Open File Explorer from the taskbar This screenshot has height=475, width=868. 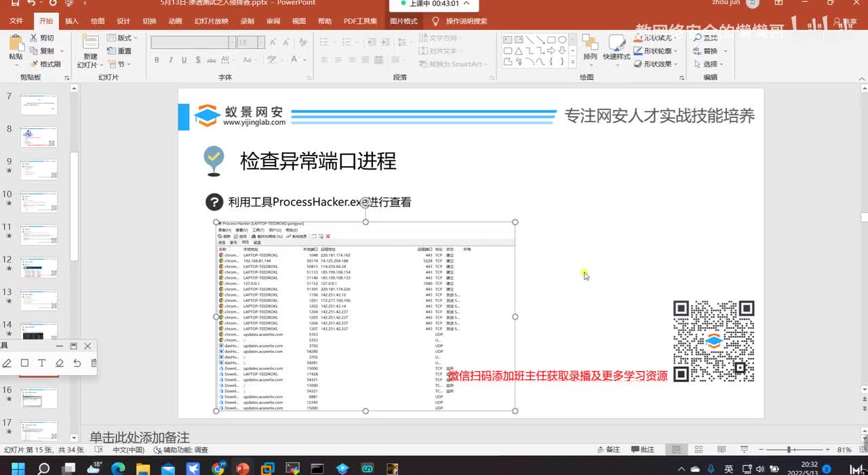pyautogui.click(x=142, y=468)
